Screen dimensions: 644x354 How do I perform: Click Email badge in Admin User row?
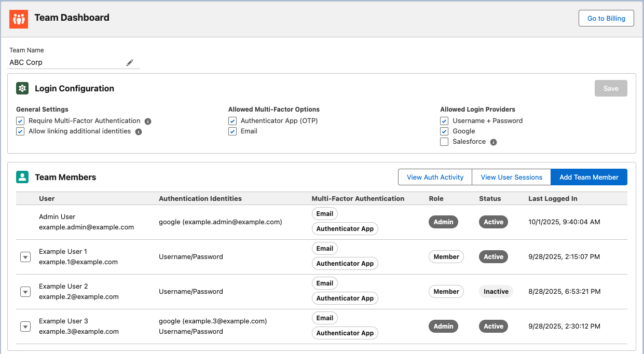click(325, 213)
